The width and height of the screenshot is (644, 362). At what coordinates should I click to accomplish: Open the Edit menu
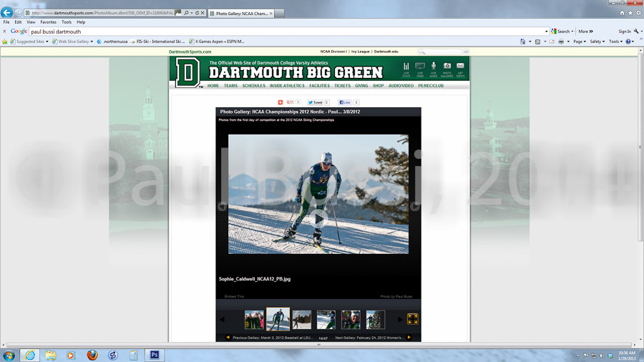18,22
